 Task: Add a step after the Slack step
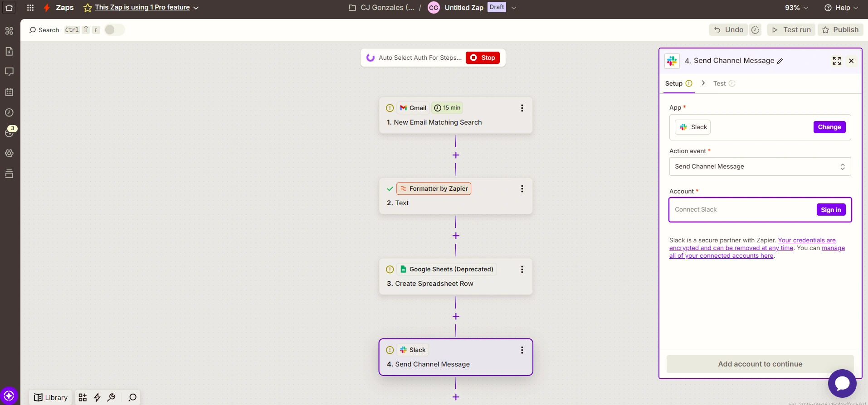pyautogui.click(x=456, y=397)
